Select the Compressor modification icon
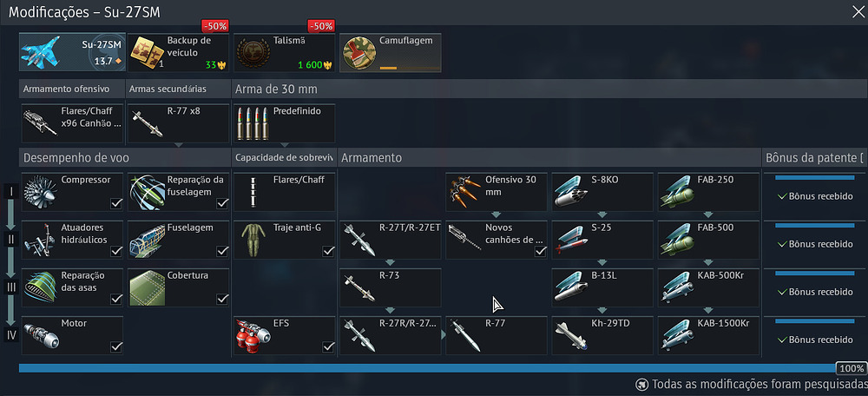Image resolution: width=868 pixels, height=396 pixels. tap(41, 192)
